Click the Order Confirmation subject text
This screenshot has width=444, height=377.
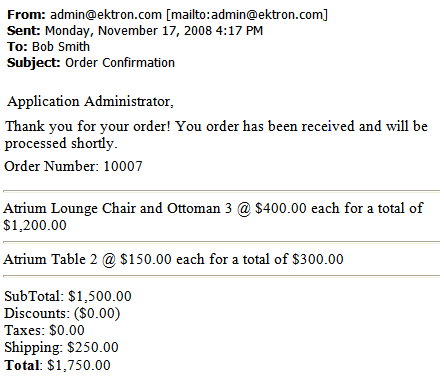pyautogui.click(x=120, y=63)
